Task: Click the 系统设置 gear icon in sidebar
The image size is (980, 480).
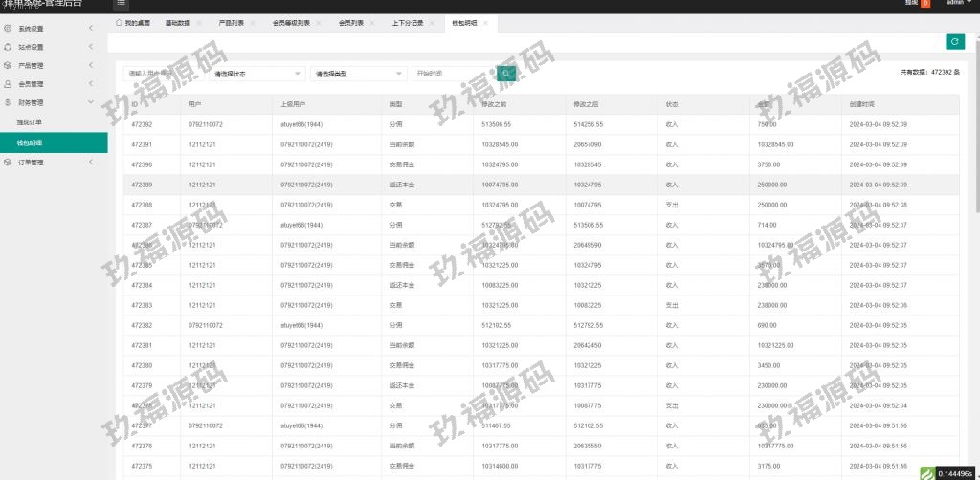Action: [x=9, y=28]
